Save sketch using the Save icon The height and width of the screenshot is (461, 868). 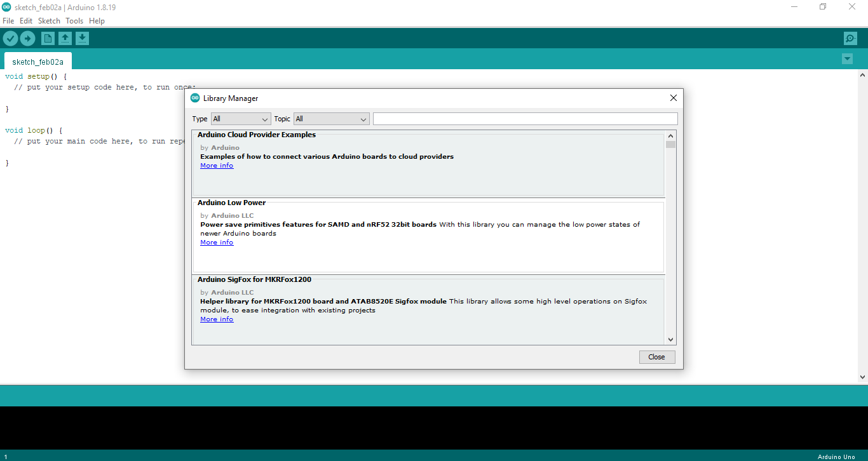tap(82, 39)
